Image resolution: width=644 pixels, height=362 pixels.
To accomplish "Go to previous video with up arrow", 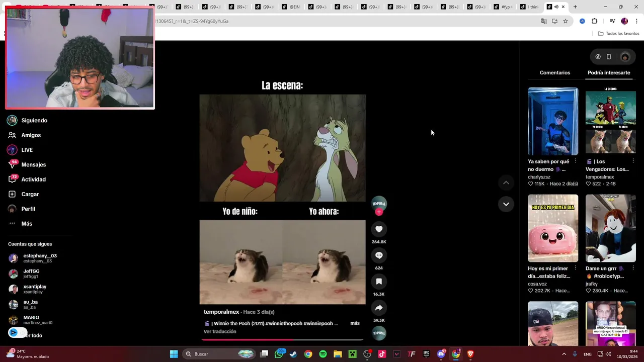I will click(x=506, y=183).
